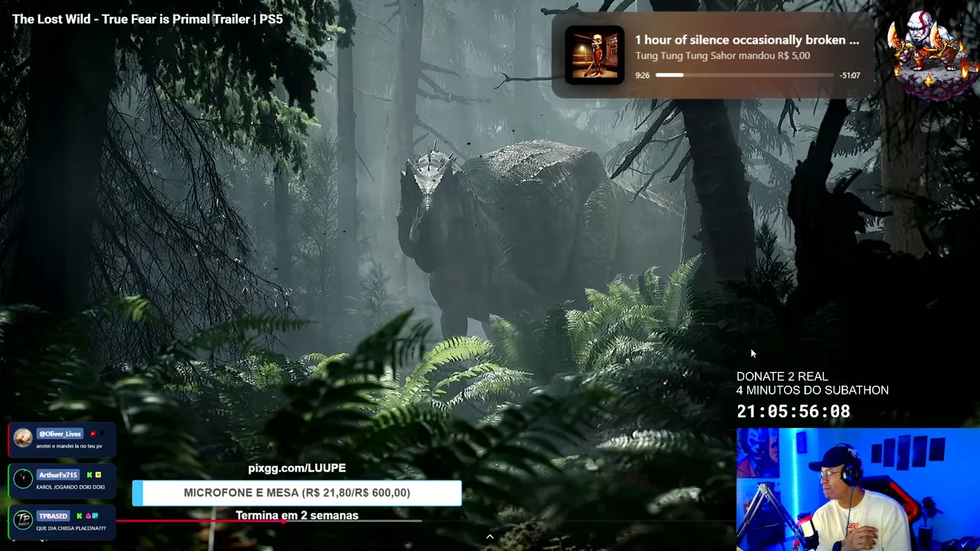Click the "KAROL JOGANDO DOKI DOKI" chat message
The width and height of the screenshot is (980, 551).
click(70, 487)
